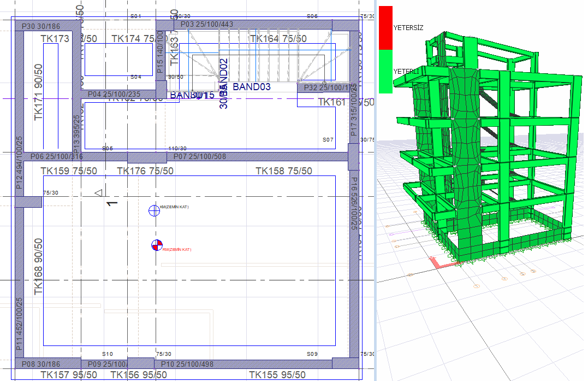Image resolution: width=588 pixels, height=381 pixels.
Task: Select vertical wall label P11 452/100/25
Action: coord(19,324)
